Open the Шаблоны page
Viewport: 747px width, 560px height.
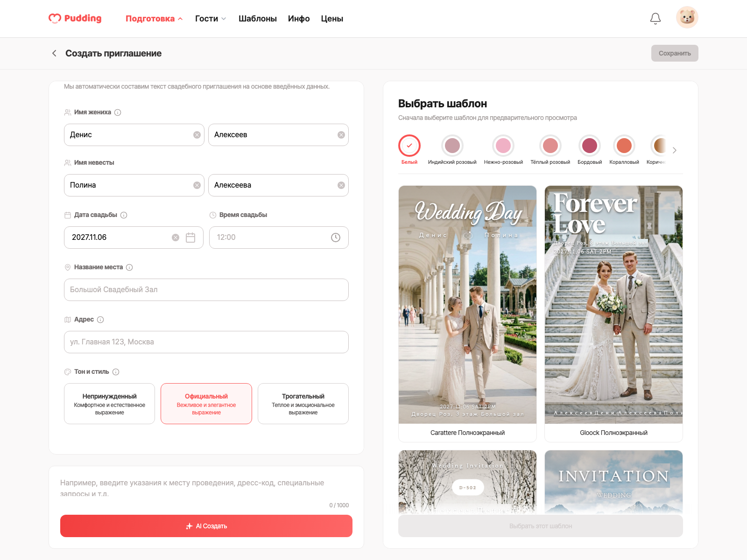coord(258,19)
